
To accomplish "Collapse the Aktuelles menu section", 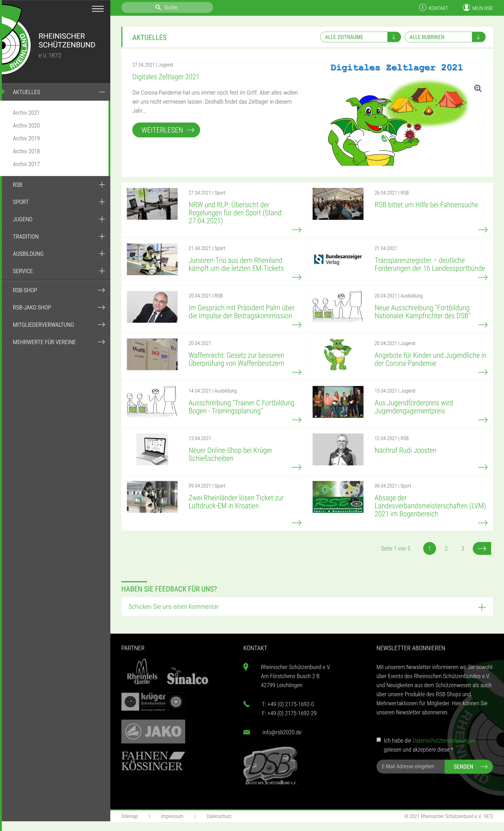I will [102, 92].
